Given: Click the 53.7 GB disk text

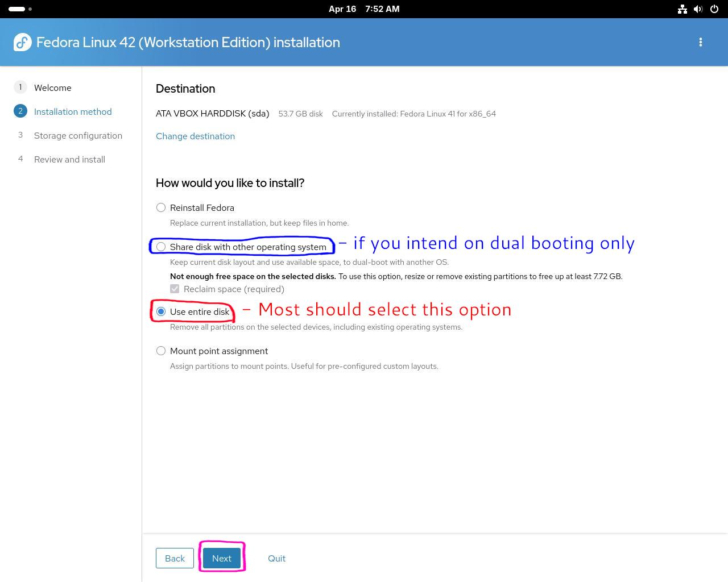Looking at the screenshot, I should coord(300,114).
